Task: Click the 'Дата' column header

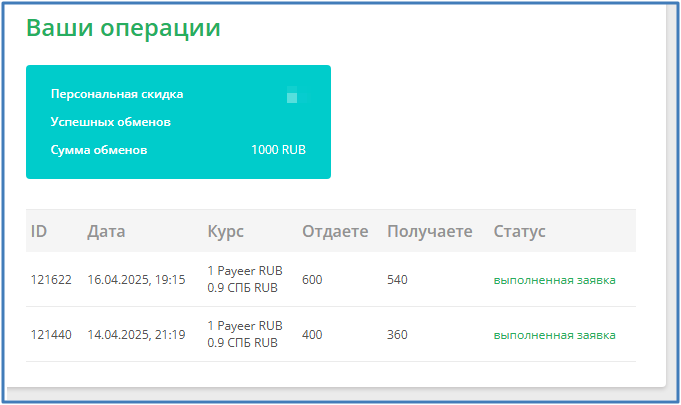Action: coord(106,231)
